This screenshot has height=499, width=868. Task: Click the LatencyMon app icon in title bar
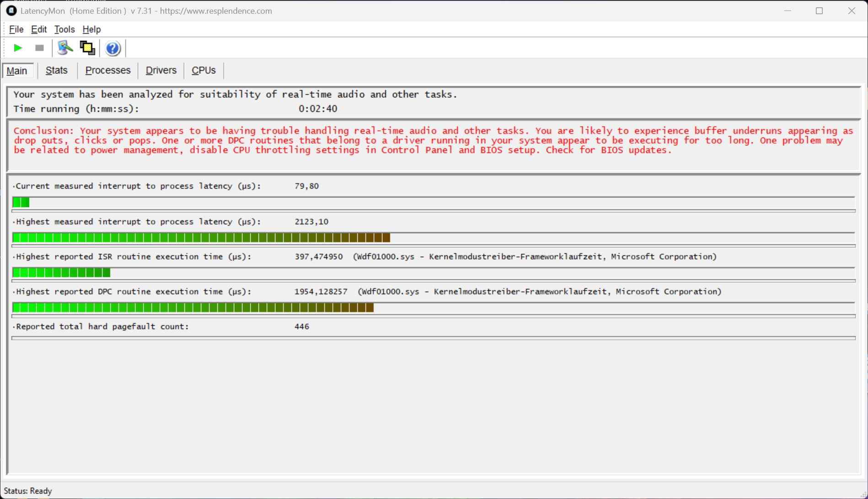point(11,11)
